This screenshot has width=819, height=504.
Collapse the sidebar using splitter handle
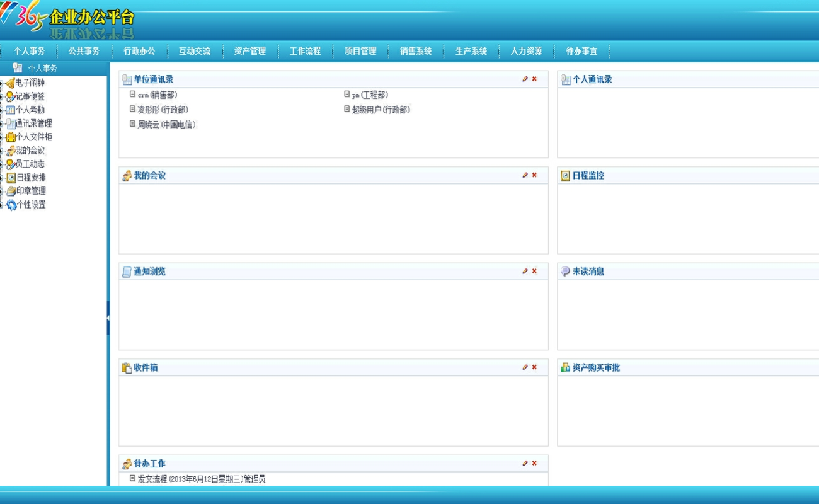tap(108, 318)
